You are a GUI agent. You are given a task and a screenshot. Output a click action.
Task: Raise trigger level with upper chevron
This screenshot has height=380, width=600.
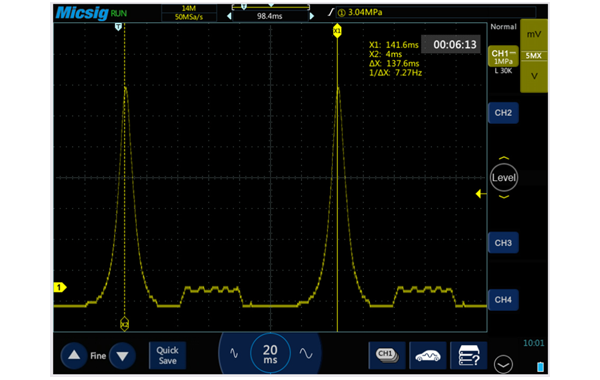pos(504,158)
